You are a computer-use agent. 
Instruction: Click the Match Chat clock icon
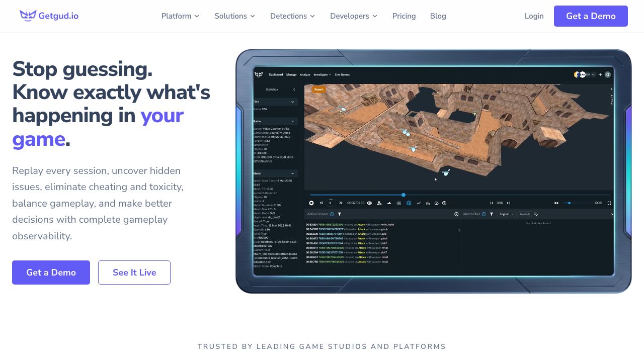click(484, 214)
